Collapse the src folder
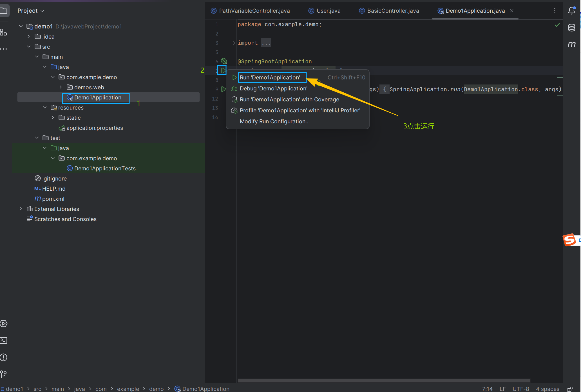This screenshot has width=581, height=392. [29, 46]
